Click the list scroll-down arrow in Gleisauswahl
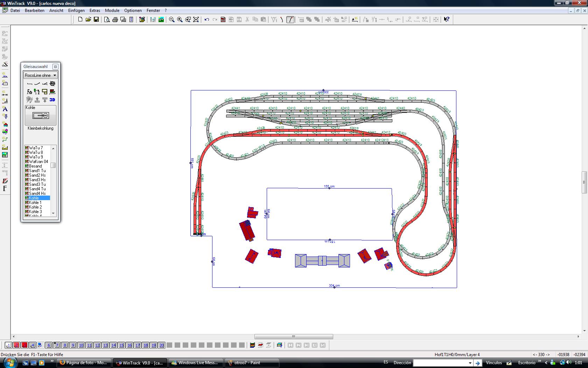 [x=53, y=213]
